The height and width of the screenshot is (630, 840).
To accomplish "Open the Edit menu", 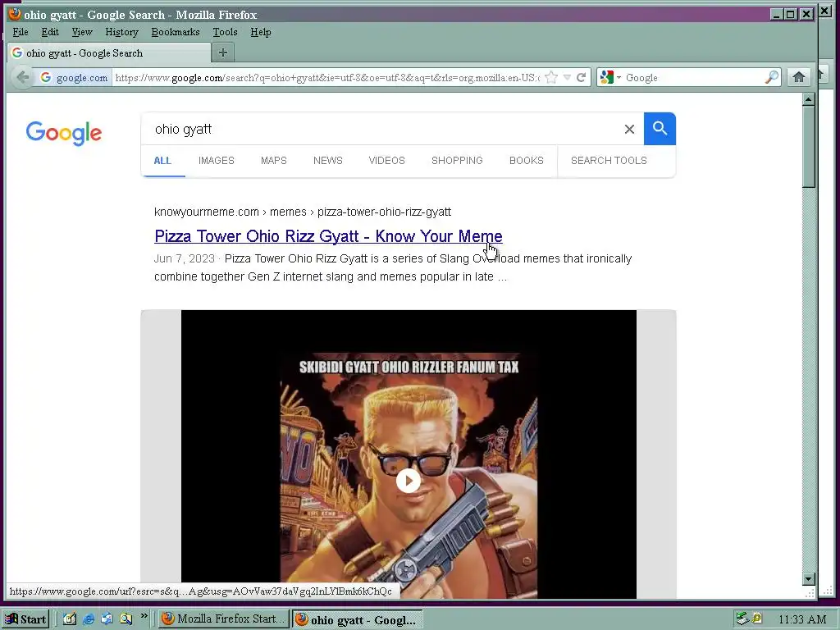I will (x=50, y=32).
